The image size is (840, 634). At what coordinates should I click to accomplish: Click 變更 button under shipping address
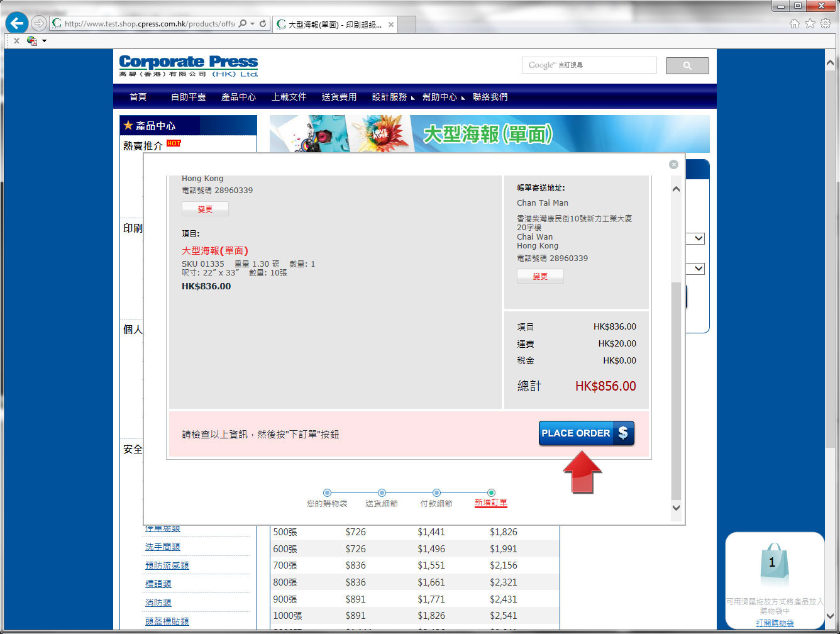point(205,209)
